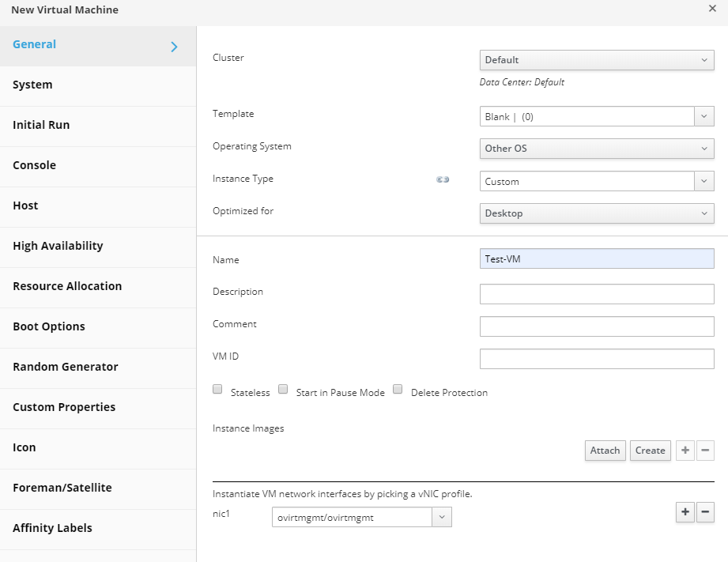Screen dimensions: 728x562
Task: Tick the Start in Pause Mode checkbox
Action: (x=283, y=390)
